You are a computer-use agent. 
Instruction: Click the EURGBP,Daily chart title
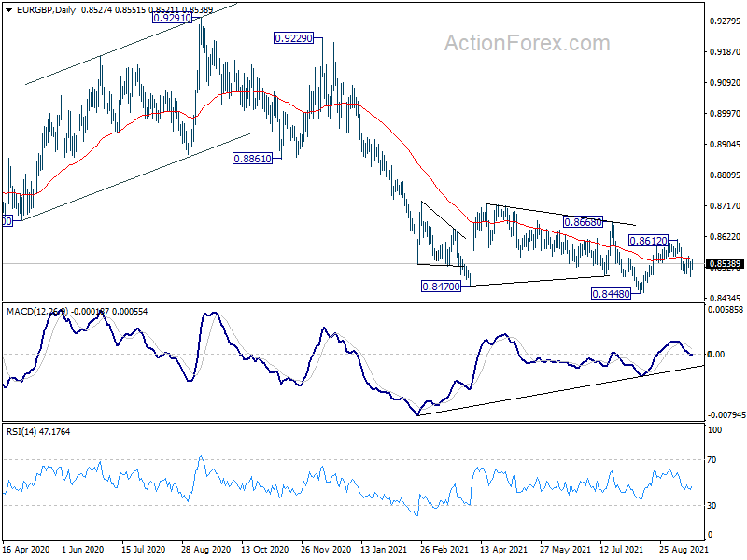pos(46,10)
